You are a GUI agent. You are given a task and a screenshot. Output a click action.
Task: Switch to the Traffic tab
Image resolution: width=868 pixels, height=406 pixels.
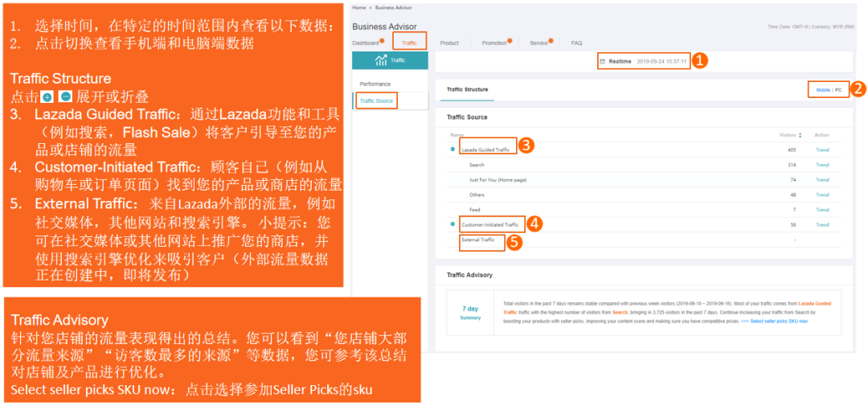tap(409, 43)
